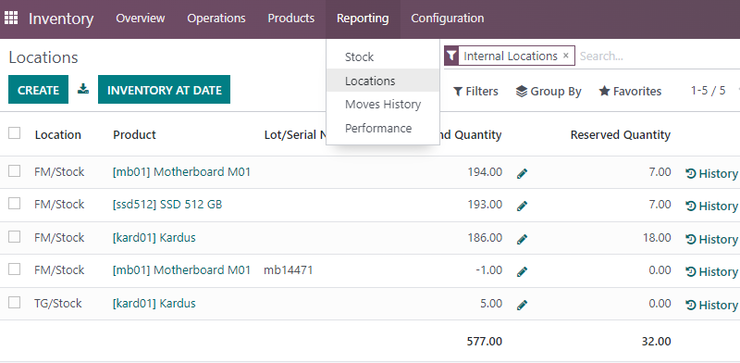
Task: Expand the Filters dropdown
Action: pos(475,91)
